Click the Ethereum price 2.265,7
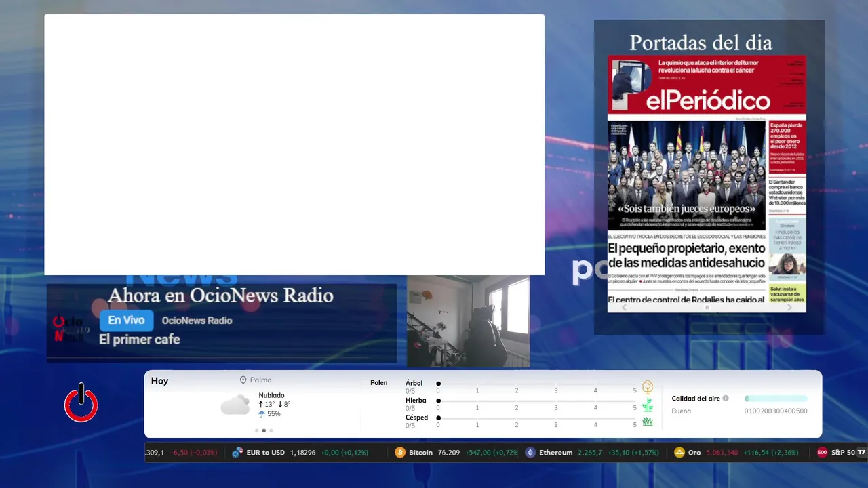The height and width of the screenshot is (488, 868). (590, 453)
